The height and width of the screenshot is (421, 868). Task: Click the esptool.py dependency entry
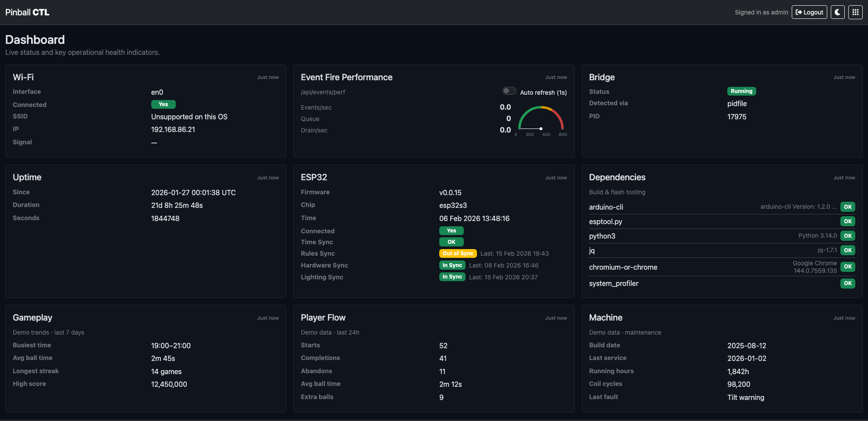tap(605, 221)
